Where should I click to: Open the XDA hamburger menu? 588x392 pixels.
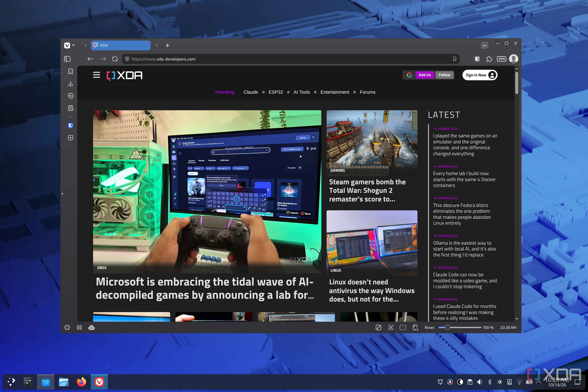coord(96,75)
